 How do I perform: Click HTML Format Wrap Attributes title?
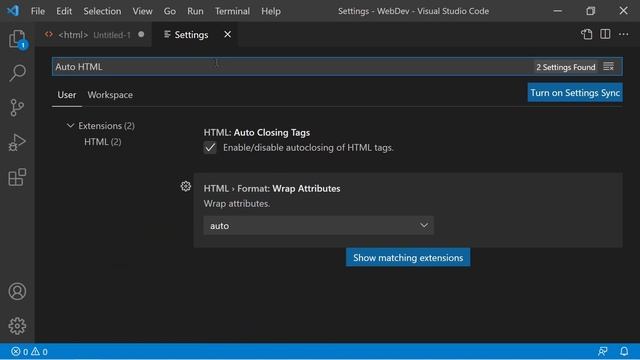(x=272, y=189)
